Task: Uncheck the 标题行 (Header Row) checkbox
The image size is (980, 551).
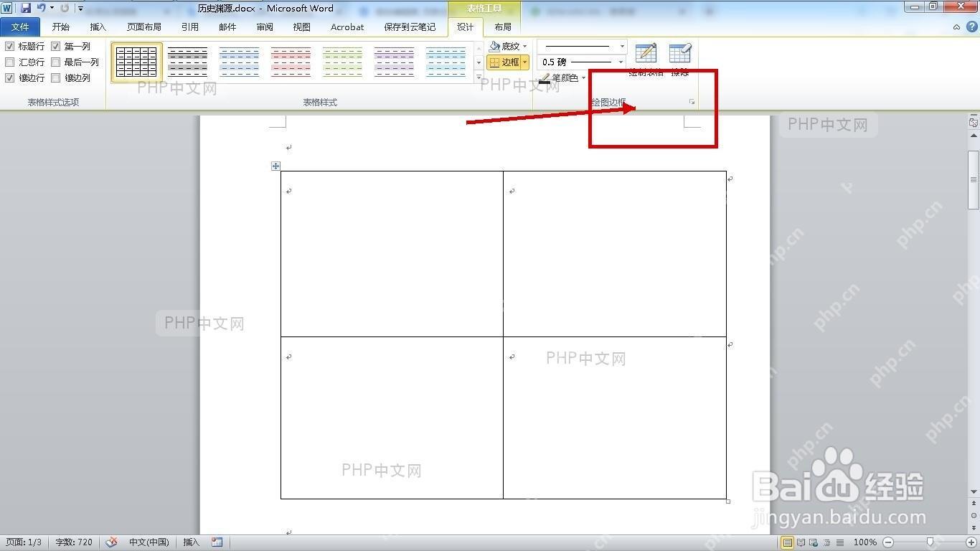Action: (10, 47)
